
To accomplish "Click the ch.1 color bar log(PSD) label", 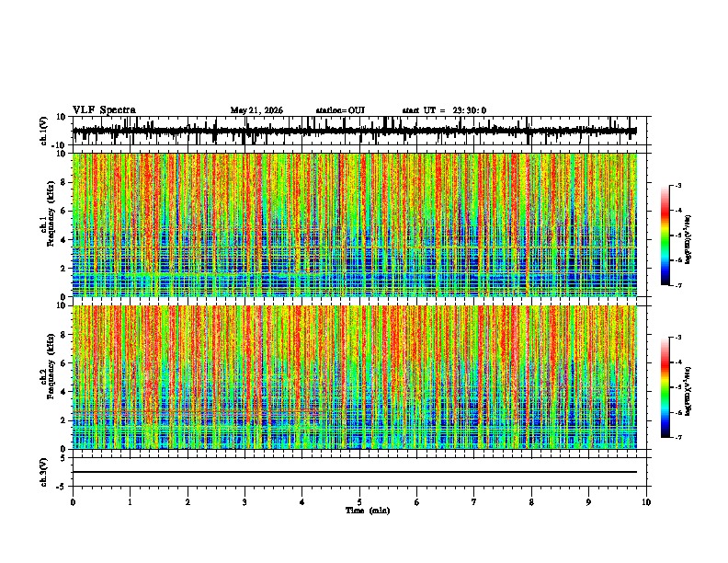I will point(688,239).
